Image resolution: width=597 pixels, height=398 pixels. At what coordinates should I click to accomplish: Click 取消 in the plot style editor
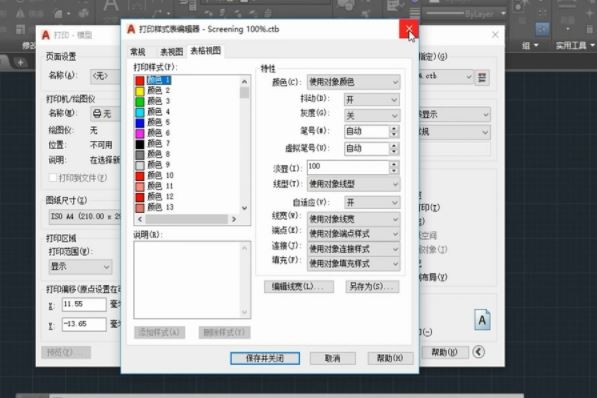pos(333,358)
